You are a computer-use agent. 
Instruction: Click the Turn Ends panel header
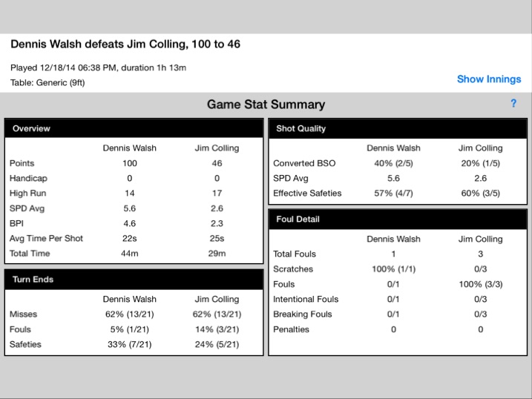pyautogui.click(x=134, y=280)
